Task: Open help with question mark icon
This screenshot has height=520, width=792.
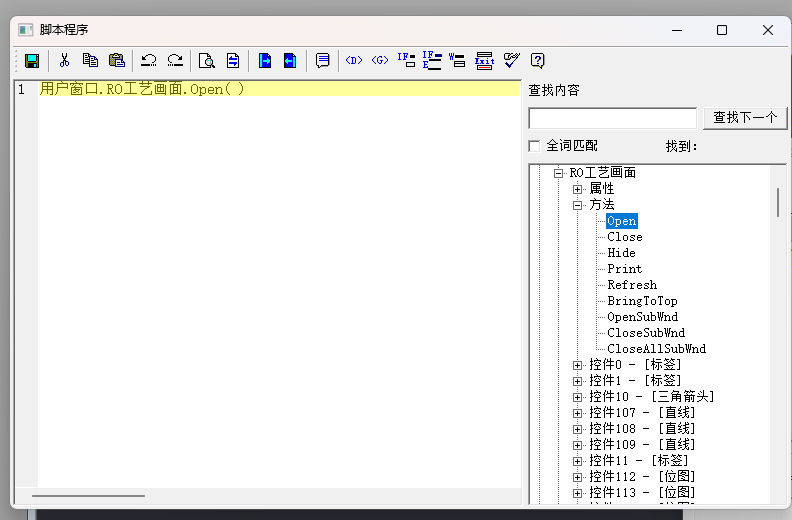Action: pos(537,60)
